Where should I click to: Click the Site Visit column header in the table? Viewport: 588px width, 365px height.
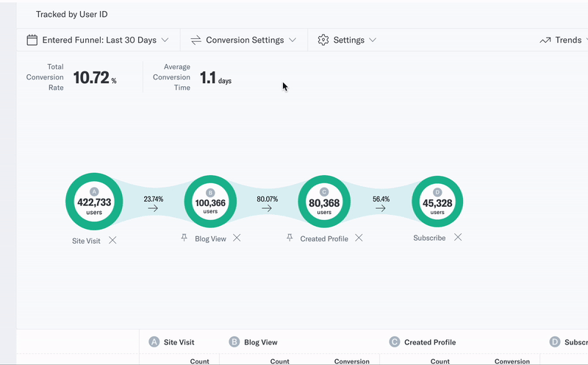[x=179, y=342]
